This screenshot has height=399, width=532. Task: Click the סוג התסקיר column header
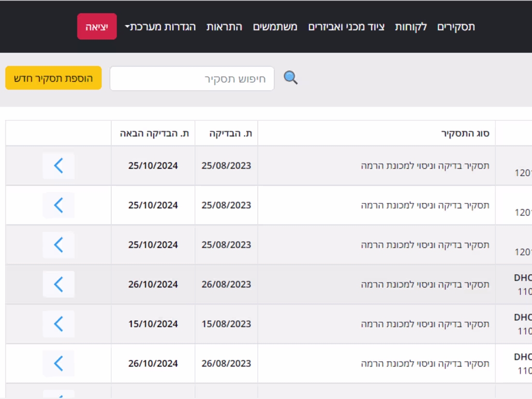pos(465,133)
